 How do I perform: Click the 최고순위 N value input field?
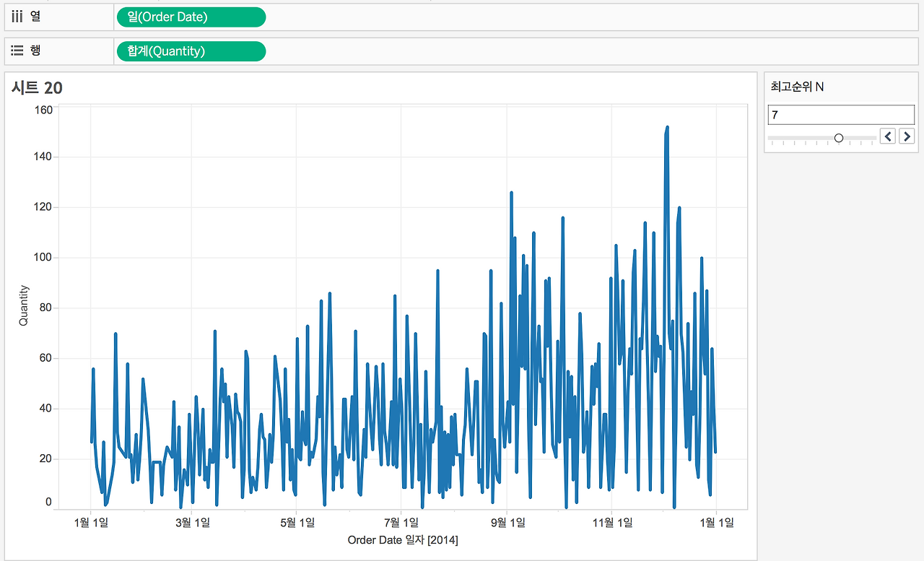point(841,115)
